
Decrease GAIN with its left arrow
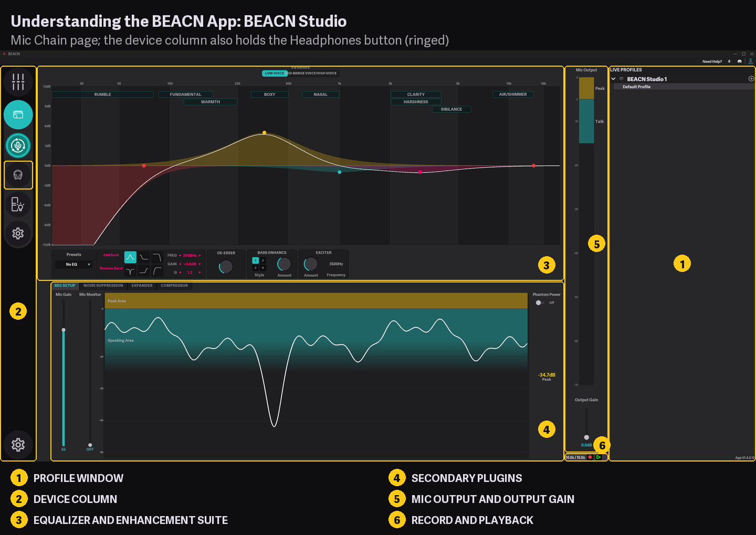[180, 264]
